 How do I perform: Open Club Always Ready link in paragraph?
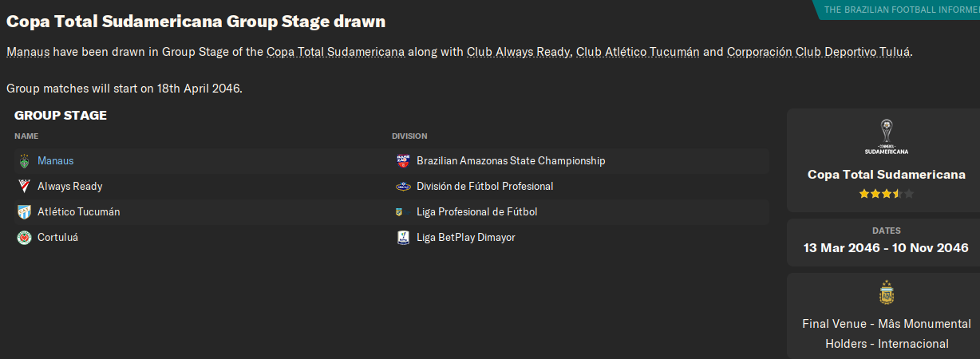518,52
